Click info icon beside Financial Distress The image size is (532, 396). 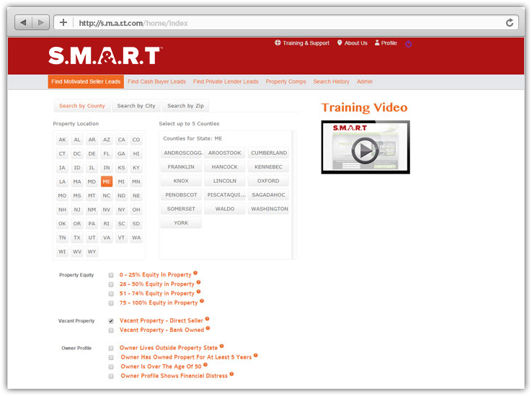pyautogui.click(x=231, y=374)
